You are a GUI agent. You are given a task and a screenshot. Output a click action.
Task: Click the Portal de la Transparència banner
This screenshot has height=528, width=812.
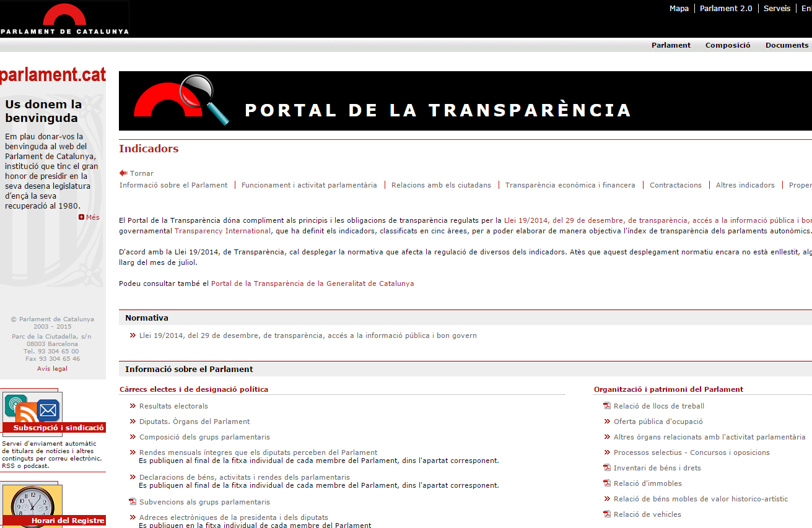[465, 101]
